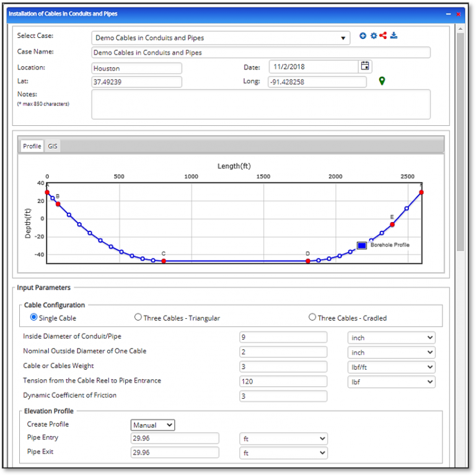
Task: Click point C on the borehole profile
Action: click(164, 261)
